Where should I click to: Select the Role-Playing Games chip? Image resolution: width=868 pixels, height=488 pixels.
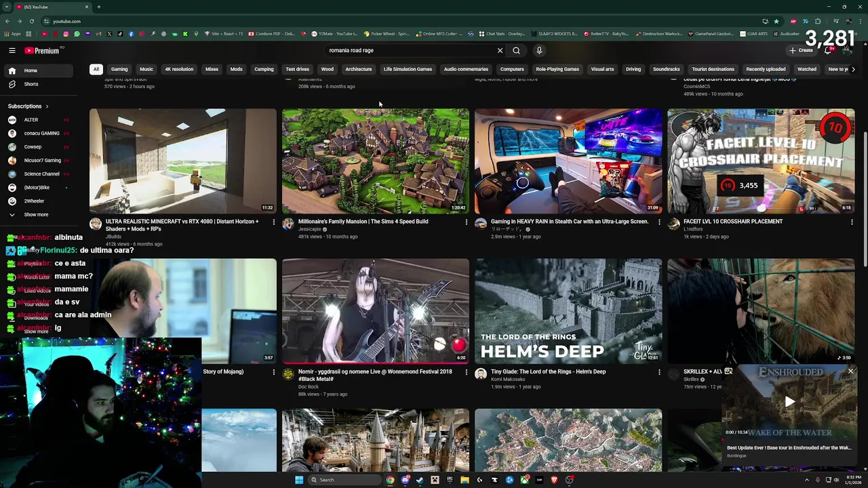point(557,69)
